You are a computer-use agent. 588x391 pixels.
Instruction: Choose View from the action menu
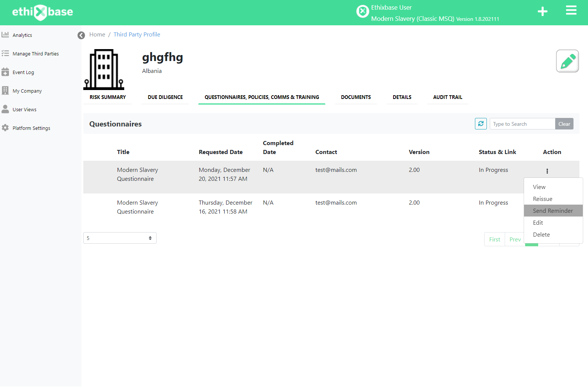[x=553, y=187]
